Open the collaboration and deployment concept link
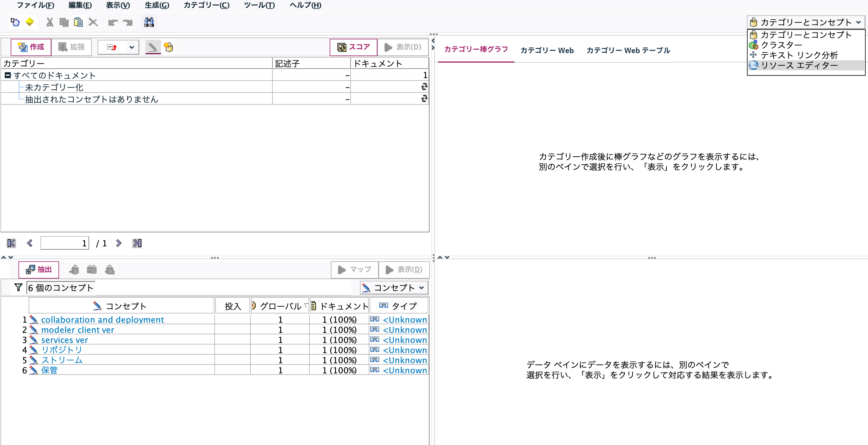The width and height of the screenshot is (868, 445). coord(102,319)
